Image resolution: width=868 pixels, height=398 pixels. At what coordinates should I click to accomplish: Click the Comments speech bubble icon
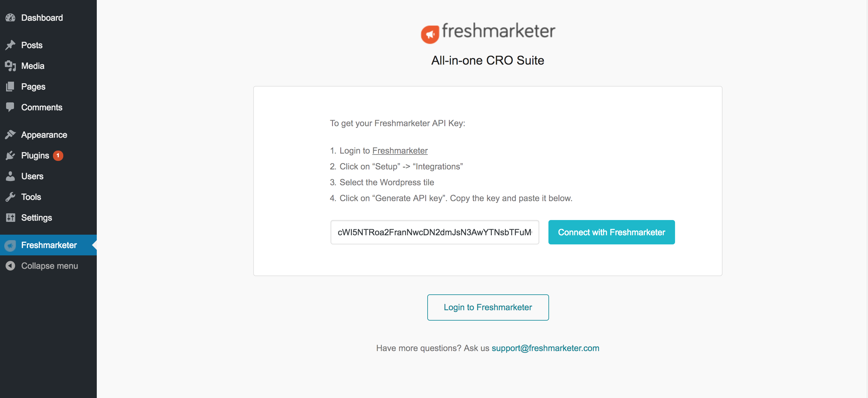tap(10, 107)
